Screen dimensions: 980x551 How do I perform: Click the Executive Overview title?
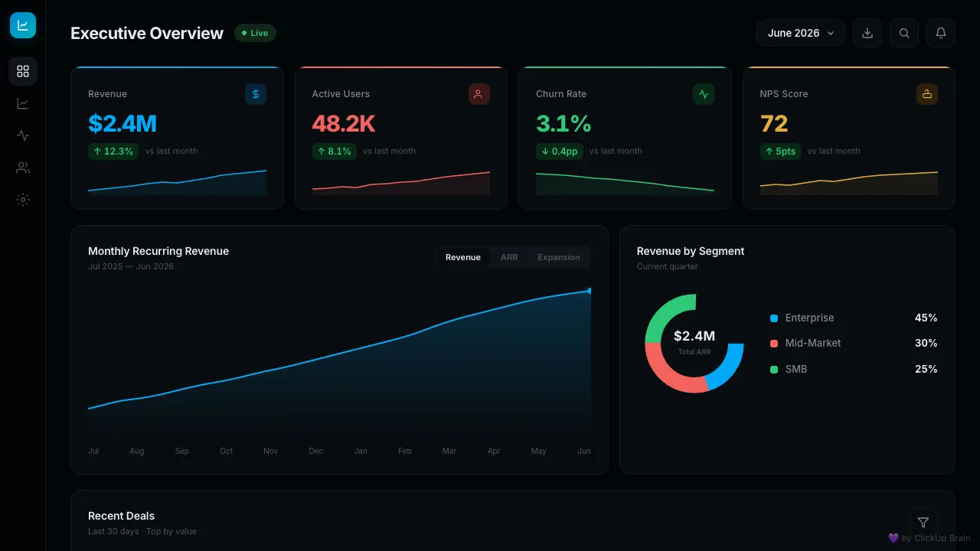click(x=147, y=33)
